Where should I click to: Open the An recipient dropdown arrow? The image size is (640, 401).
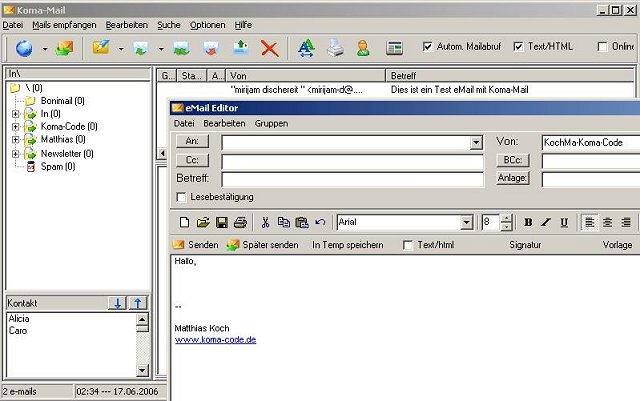[476, 143]
